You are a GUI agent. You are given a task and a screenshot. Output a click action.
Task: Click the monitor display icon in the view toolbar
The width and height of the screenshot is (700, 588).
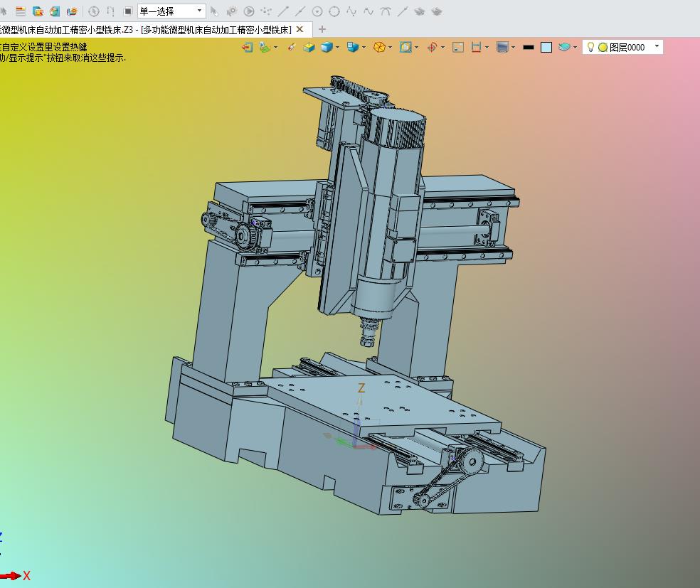(x=502, y=47)
